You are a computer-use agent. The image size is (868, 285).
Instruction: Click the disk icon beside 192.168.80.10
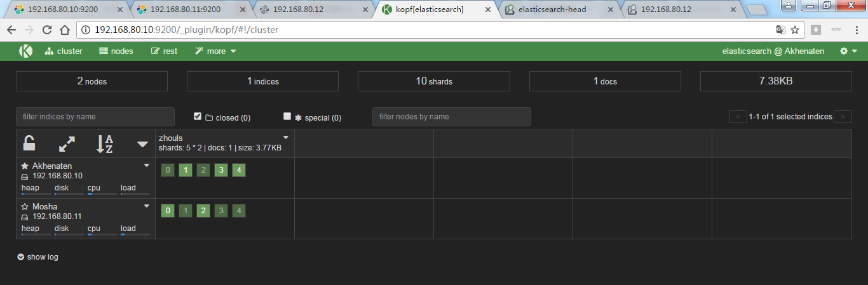point(25,176)
